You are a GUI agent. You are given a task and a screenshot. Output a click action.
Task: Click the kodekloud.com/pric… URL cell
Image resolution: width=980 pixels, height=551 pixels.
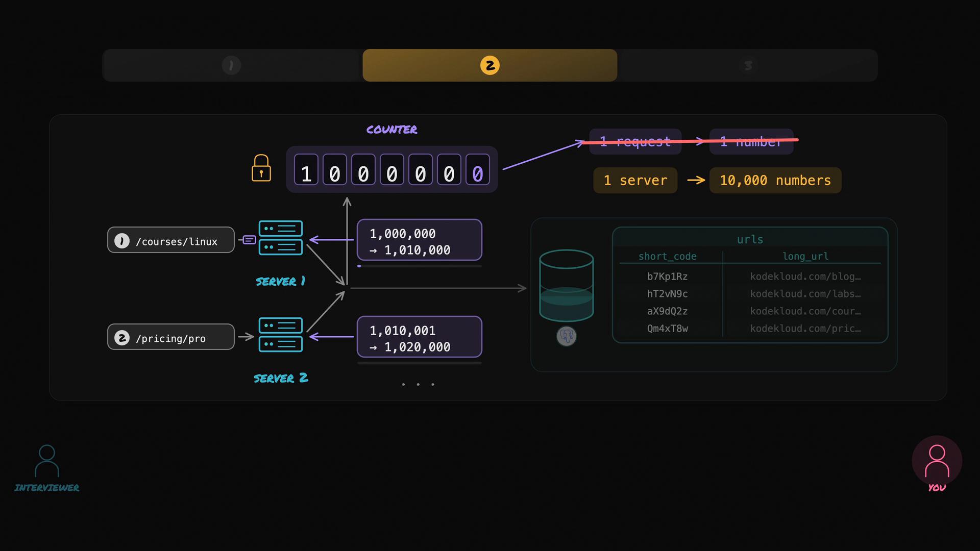click(805, 329)
